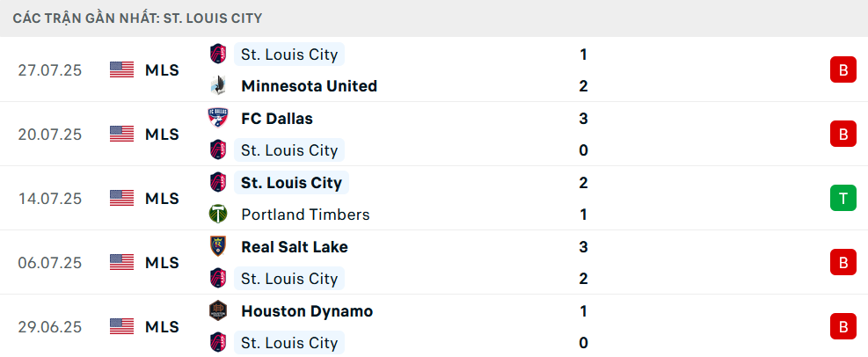
Task: Select red B badge for Houston Dynamo match
Action: 843,326
